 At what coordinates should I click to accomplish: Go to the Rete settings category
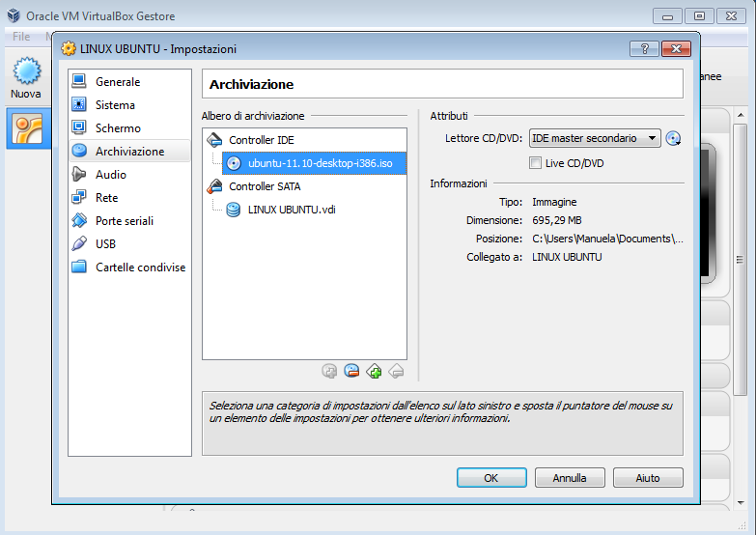(x=129, y=197)
